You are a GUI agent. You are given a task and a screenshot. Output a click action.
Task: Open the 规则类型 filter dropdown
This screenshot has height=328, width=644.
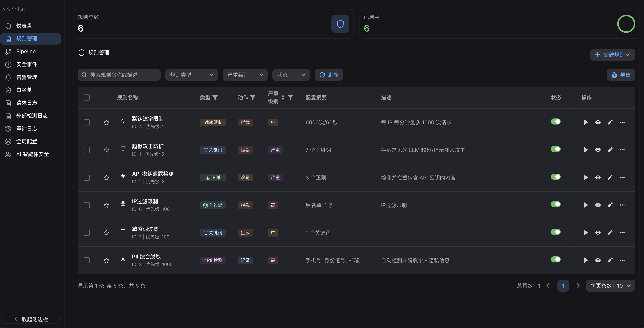(x=191, y=75)
